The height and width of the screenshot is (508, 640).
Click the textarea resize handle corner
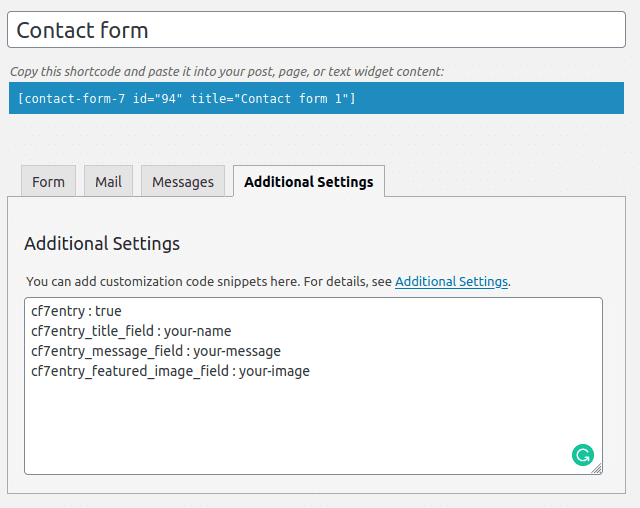597,468
